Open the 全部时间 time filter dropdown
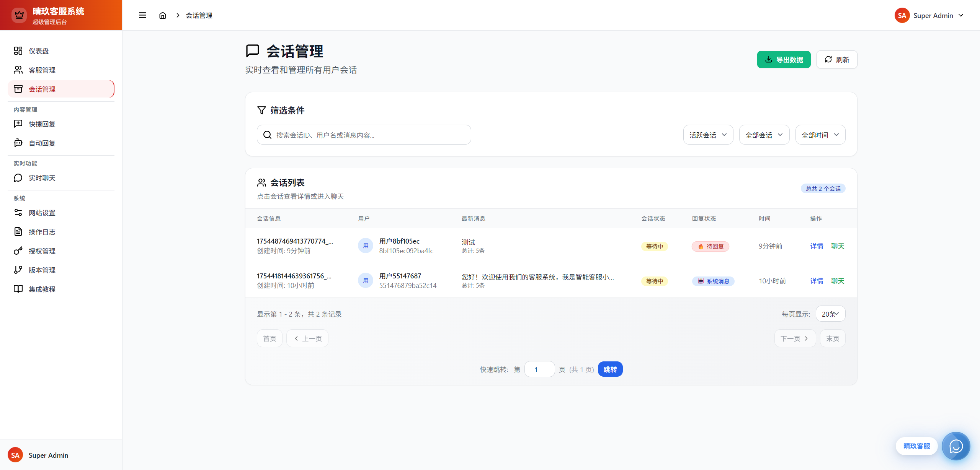This screenshot has width=980, height=470. coord(820,135)
